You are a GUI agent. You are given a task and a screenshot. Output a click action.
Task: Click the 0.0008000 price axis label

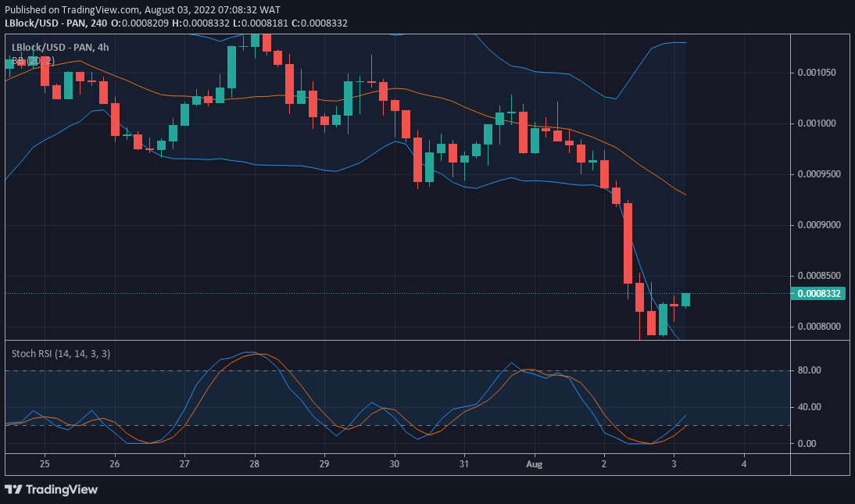(819, 326)
